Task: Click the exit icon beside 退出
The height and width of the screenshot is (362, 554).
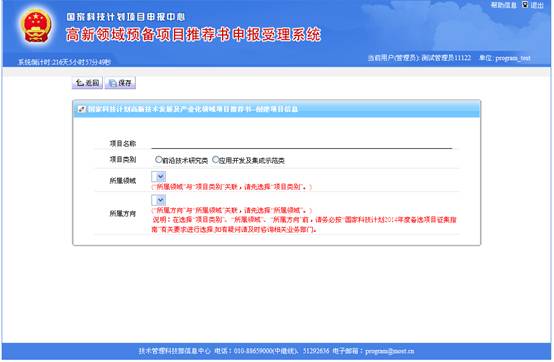Action: pyautogui.click(x=525, y=5)
